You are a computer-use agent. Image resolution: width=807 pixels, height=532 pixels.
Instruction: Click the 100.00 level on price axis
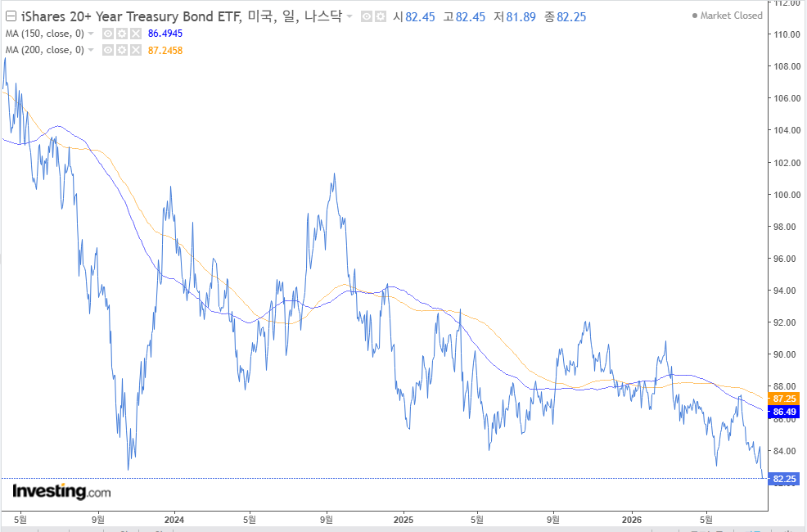coord(787,195)
